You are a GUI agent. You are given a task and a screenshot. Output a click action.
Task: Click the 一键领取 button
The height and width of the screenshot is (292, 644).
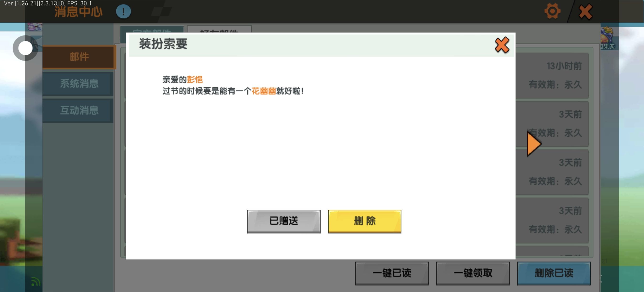(473, 273)
